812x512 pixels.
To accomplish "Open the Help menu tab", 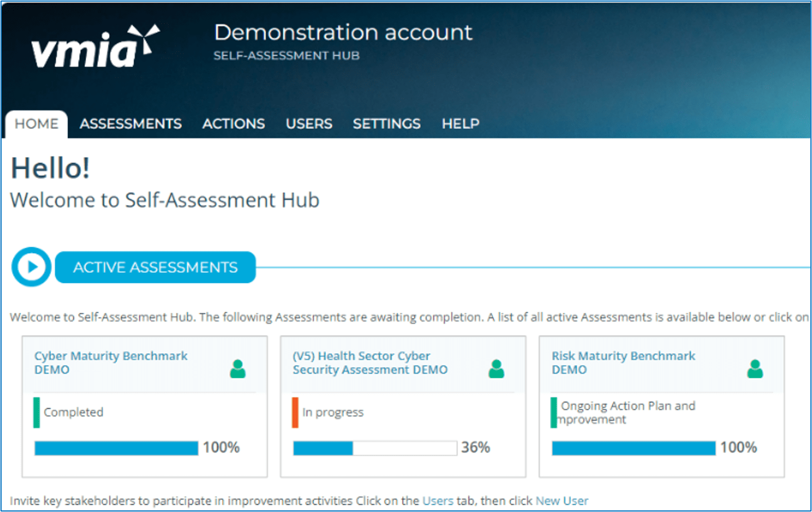I will click(x=461, y=124).
